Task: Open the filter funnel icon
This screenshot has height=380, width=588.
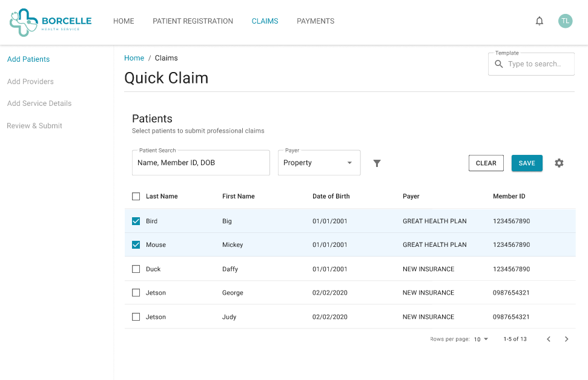Action: (377, 163)
